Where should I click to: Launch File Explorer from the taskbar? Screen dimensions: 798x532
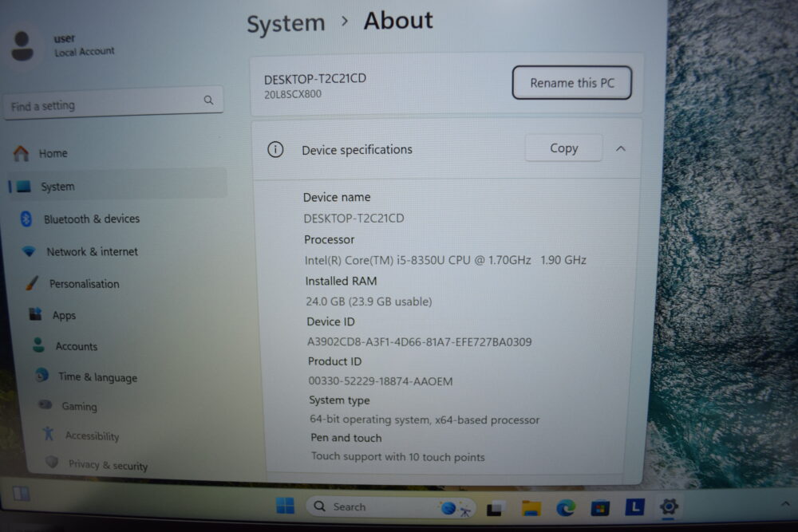[531, 507]
